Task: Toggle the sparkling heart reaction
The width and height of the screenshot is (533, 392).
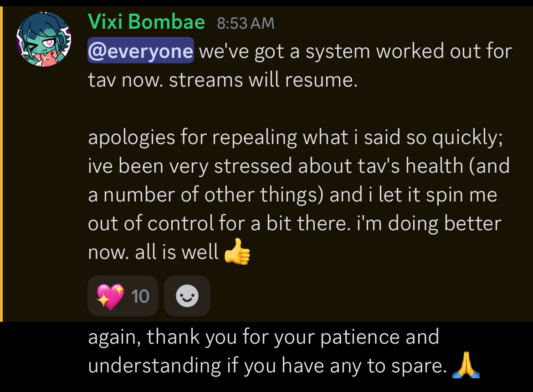Action: tap(110, 296)
